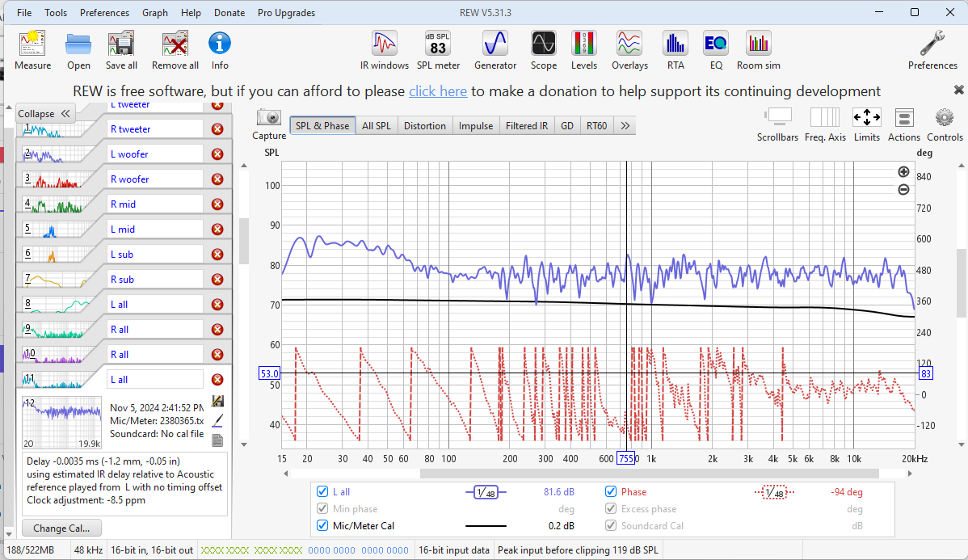Open the Room sim tool
This screenshot has width=968, height=560.
758,50
